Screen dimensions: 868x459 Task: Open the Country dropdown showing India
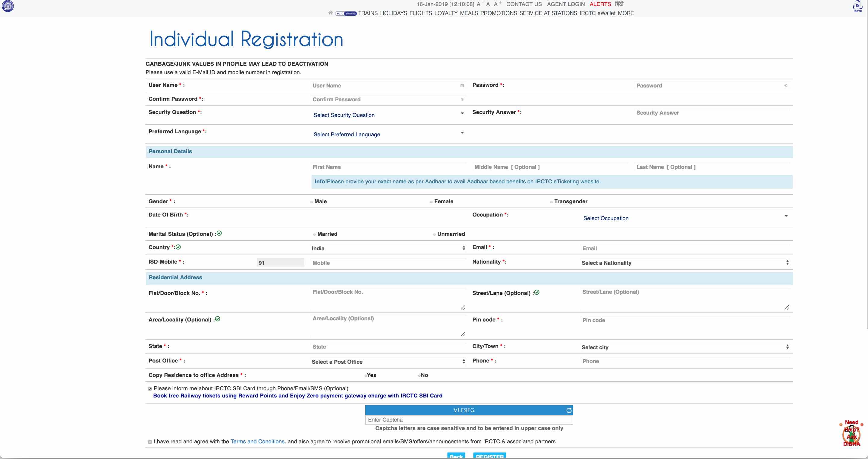[x=388, y=248]
